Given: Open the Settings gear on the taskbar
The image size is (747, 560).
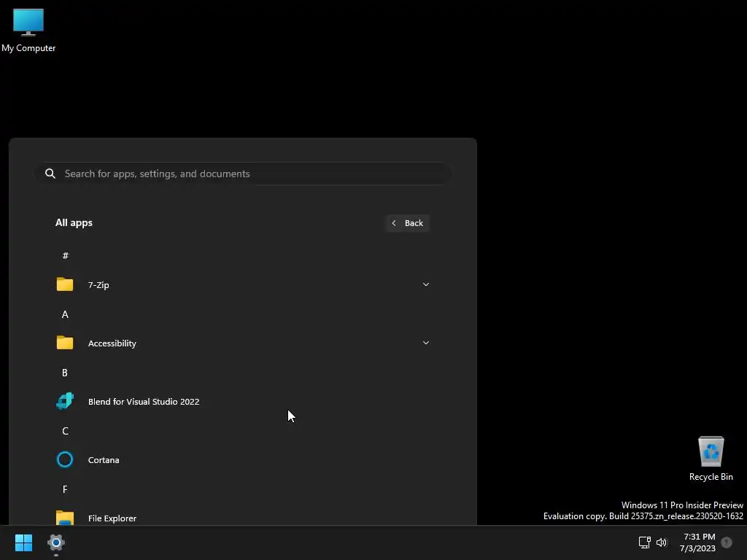Looking at the screenshot, I should (x=56, y=542).
